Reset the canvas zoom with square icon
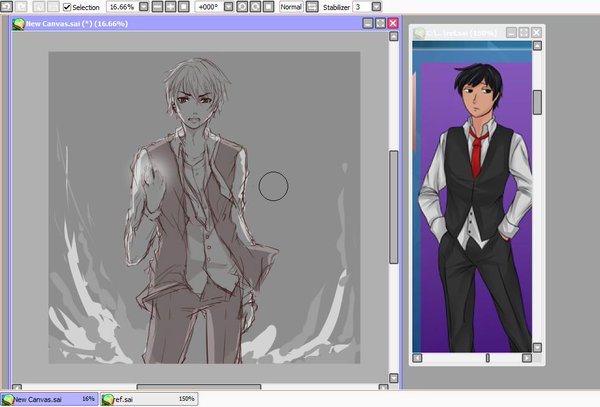The image size is (600, 407). click(x=184, y=7)
